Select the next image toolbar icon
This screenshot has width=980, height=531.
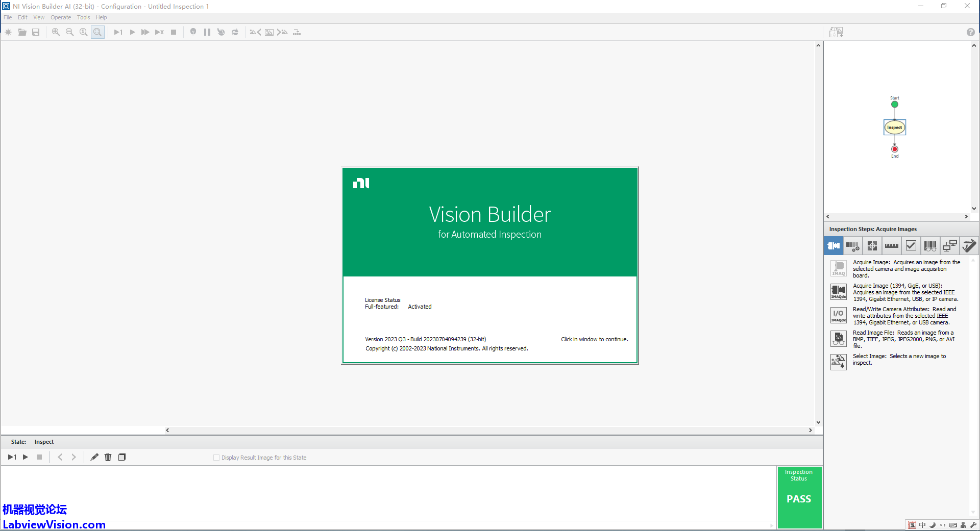coord(282,32)
